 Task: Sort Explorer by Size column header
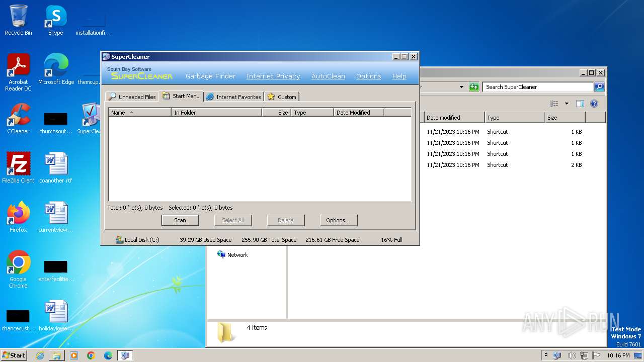click(x=565, y=118)
